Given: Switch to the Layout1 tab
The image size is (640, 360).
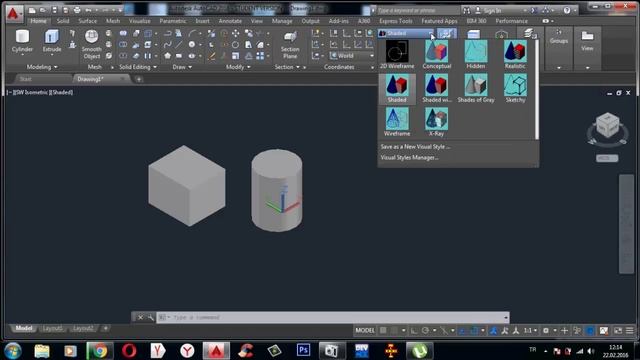Looking at the screenshot, I should [x=53, y=329].
